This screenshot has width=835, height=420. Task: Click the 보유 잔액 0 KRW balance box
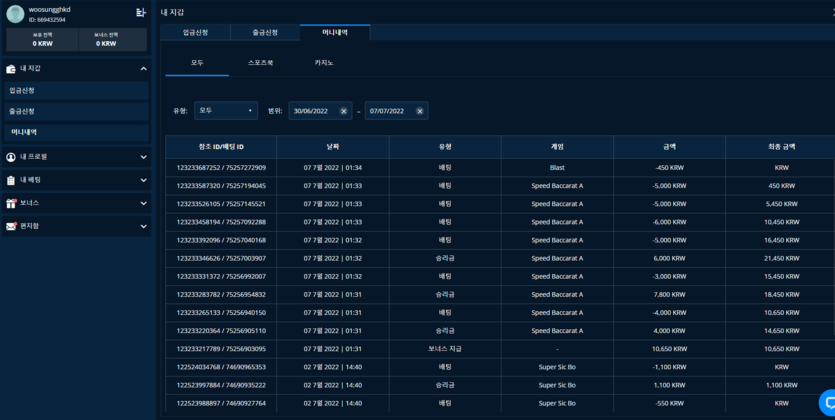(43, 40)
